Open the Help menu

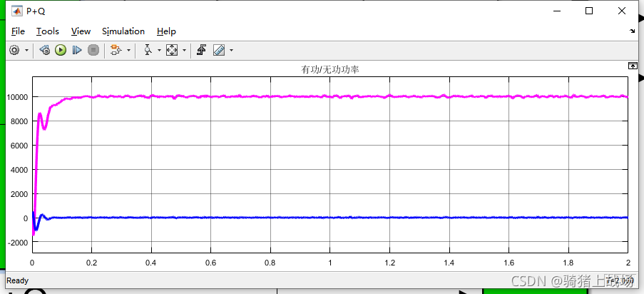[x=166, y=31]
